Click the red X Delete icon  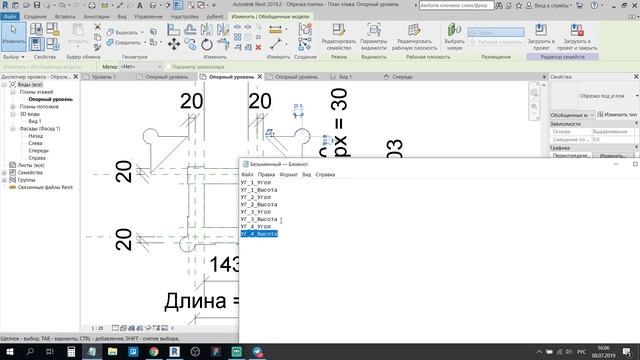(258, 47)
